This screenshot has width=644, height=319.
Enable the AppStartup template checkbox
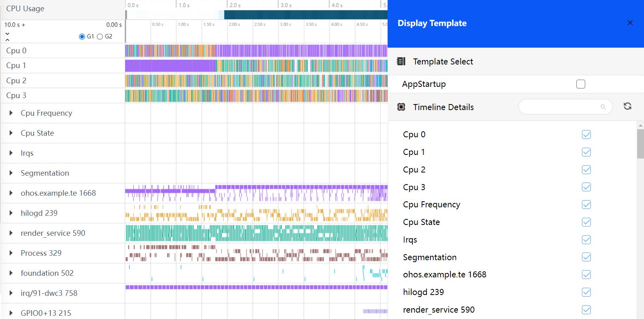(580, 84)
